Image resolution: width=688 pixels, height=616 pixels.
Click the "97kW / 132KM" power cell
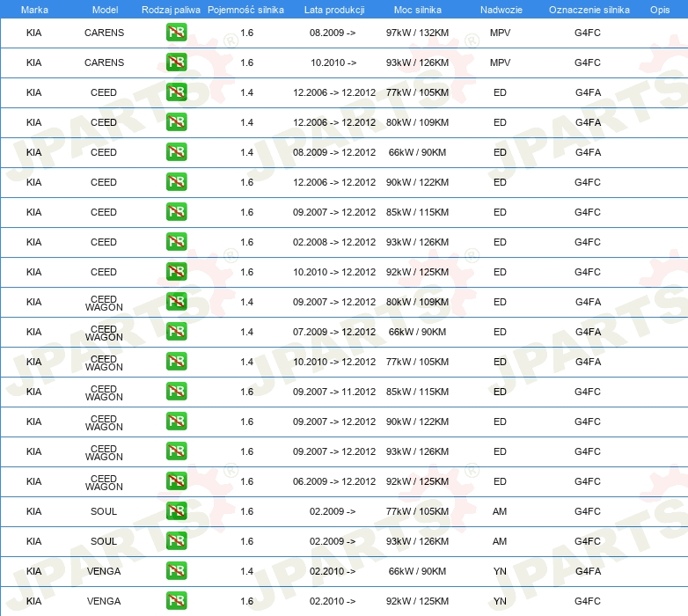coord(417,33)
